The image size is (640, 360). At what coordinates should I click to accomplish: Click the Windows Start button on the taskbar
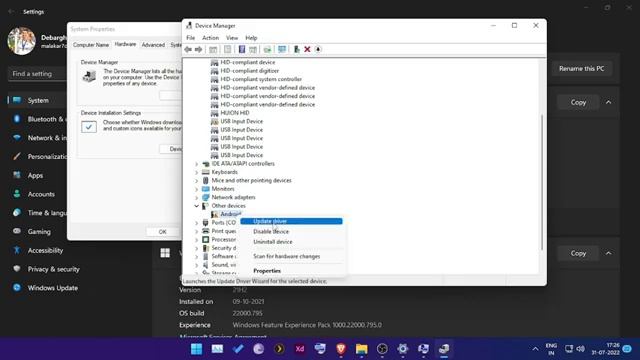pos(196,349)
